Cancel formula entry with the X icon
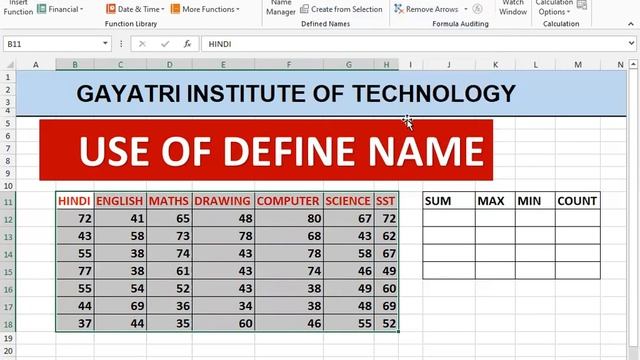This screenshot has height=360, width=640. click(142, 44)
